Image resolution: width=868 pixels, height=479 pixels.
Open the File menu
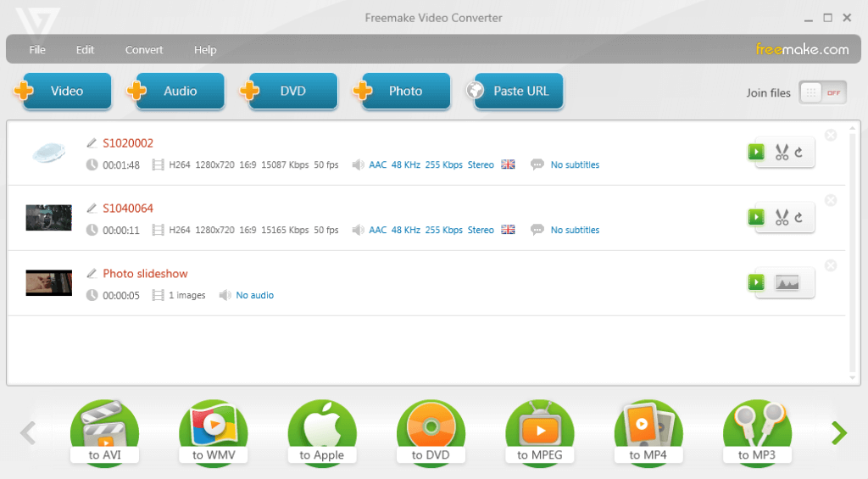[x=37, y=50]
